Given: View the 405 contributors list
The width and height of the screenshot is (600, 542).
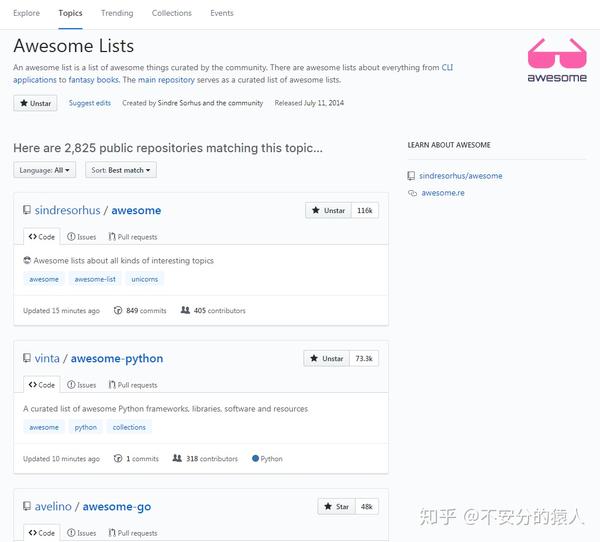Looking at the screenshot, I should 213,310.
